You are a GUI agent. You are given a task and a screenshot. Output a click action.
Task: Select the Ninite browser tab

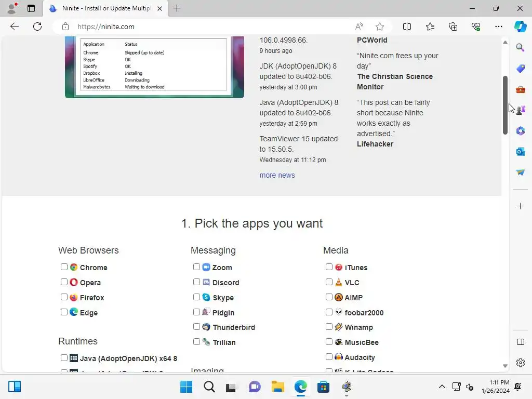coord(105,8)
